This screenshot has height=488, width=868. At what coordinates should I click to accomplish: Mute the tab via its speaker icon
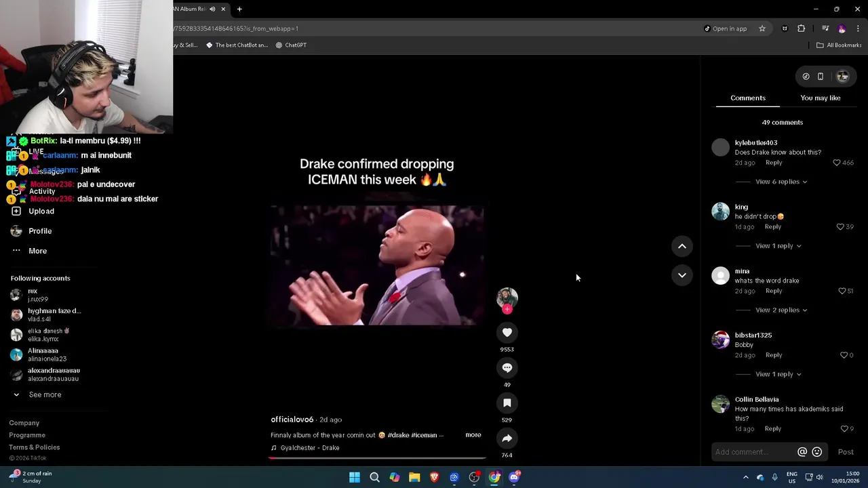tap(212, 9)
